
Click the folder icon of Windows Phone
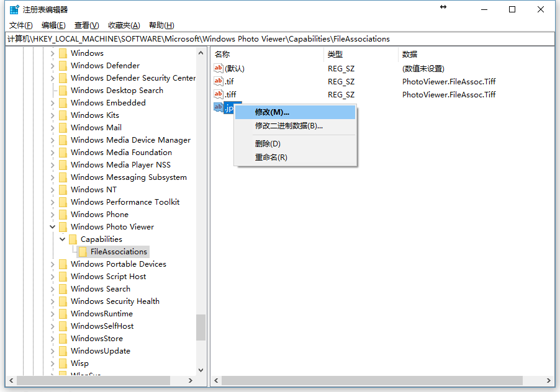coord(63,215)
